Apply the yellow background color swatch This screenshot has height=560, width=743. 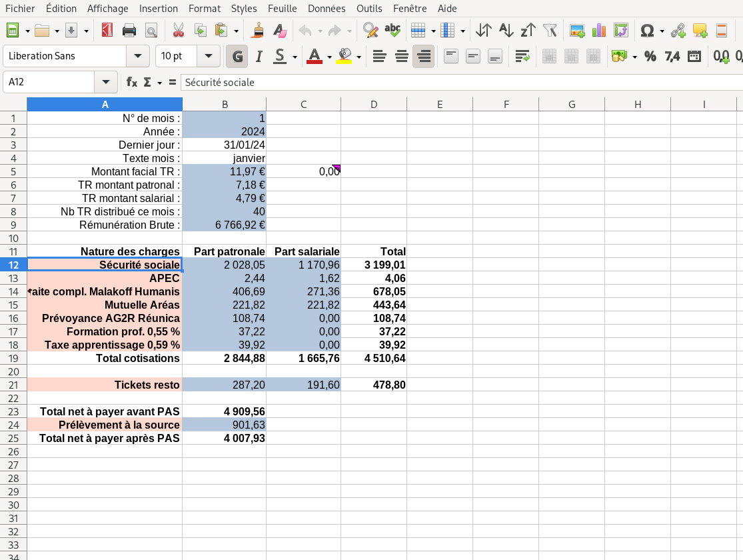point(344,57)
